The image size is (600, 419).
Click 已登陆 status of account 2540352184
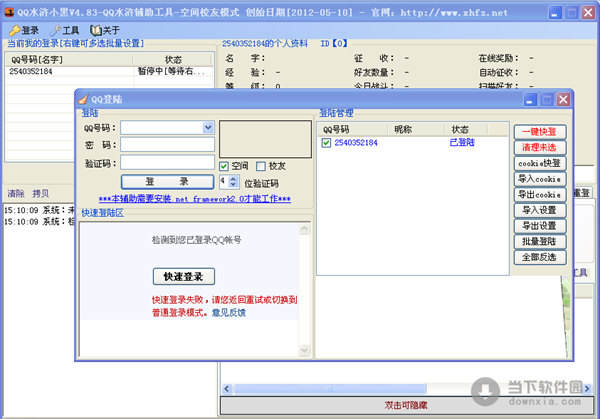click(462, 143)
